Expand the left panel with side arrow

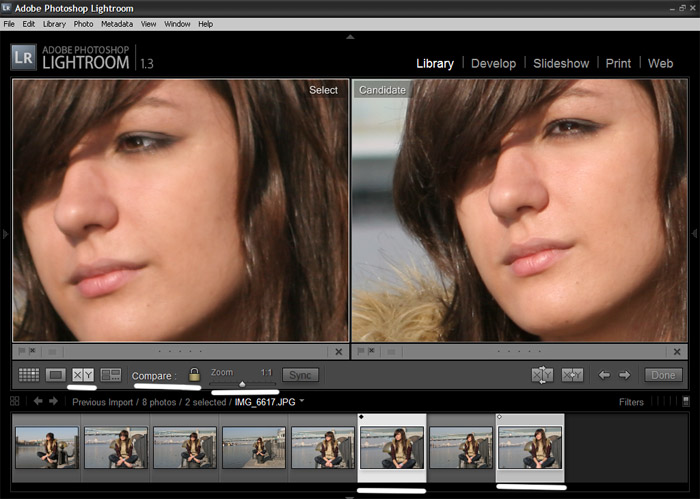5,233
